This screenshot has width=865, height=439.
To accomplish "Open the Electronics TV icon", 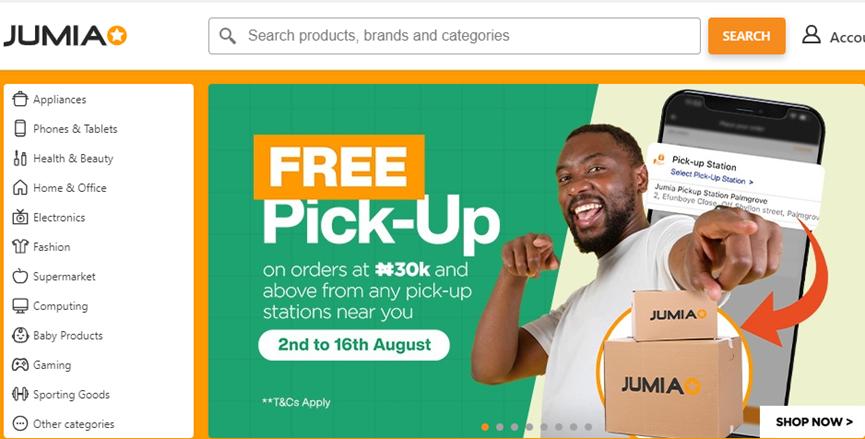I will point(20,217).
